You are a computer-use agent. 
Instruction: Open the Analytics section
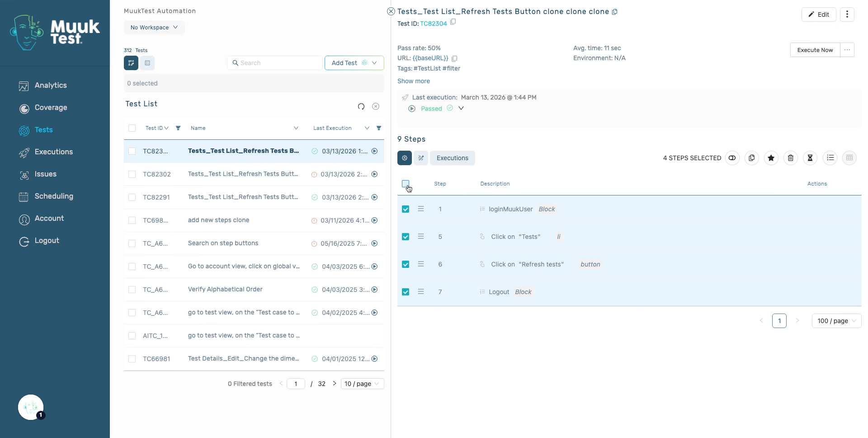[x=43, y=86]
